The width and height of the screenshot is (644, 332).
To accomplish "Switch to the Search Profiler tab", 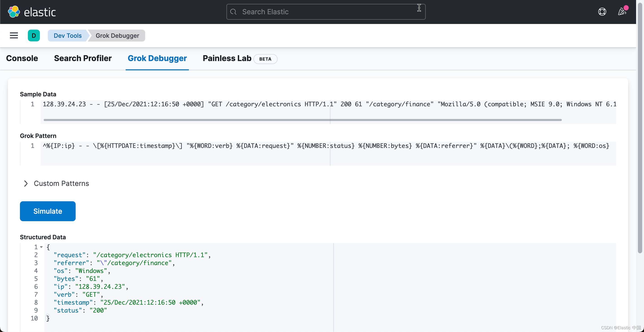I will (x=83, y=58).
